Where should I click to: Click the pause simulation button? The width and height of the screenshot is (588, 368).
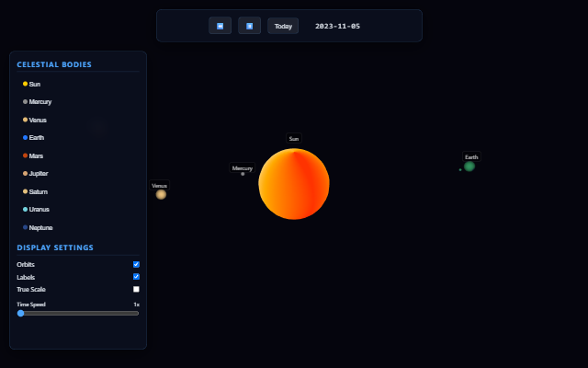(249, 26)
